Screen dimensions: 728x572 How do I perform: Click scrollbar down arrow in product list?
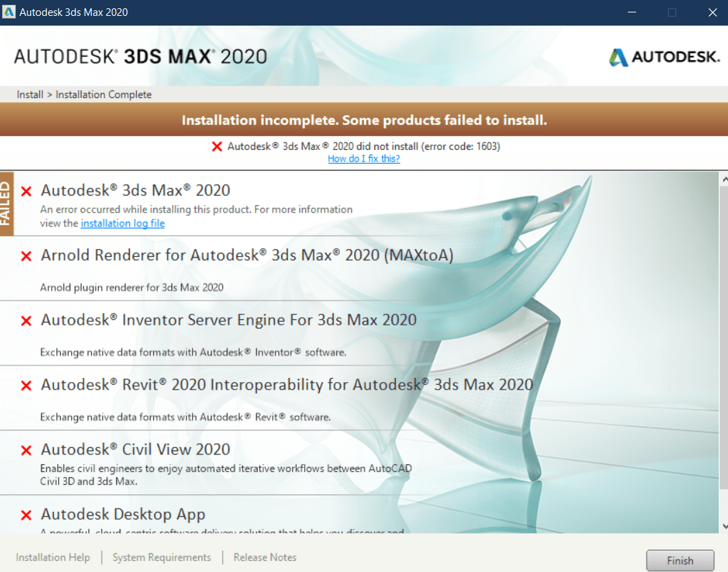pyautogui.click(x=724, y=526)
